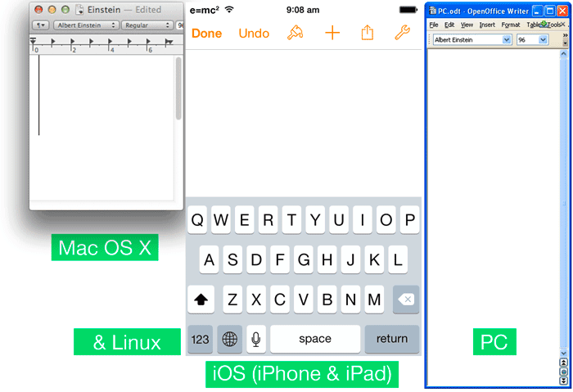The height and width of the screenshot is (392, 573).
Task: Tap the iOS document editing area
Action: [304, 124]
